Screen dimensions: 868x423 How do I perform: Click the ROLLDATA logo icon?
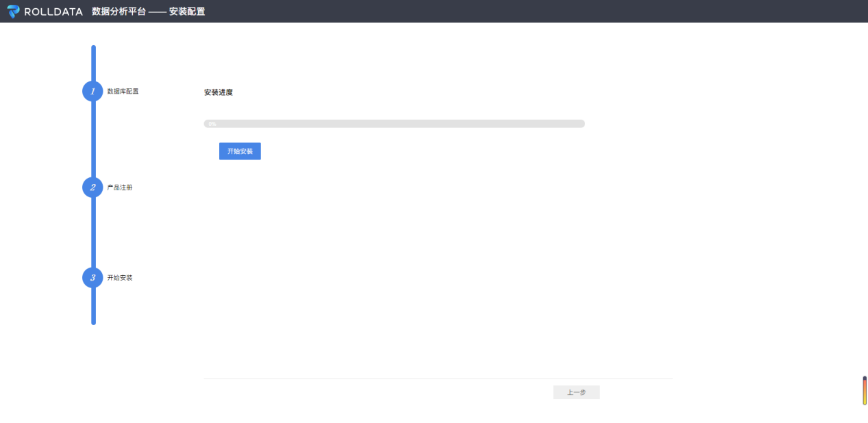(14, 12)
